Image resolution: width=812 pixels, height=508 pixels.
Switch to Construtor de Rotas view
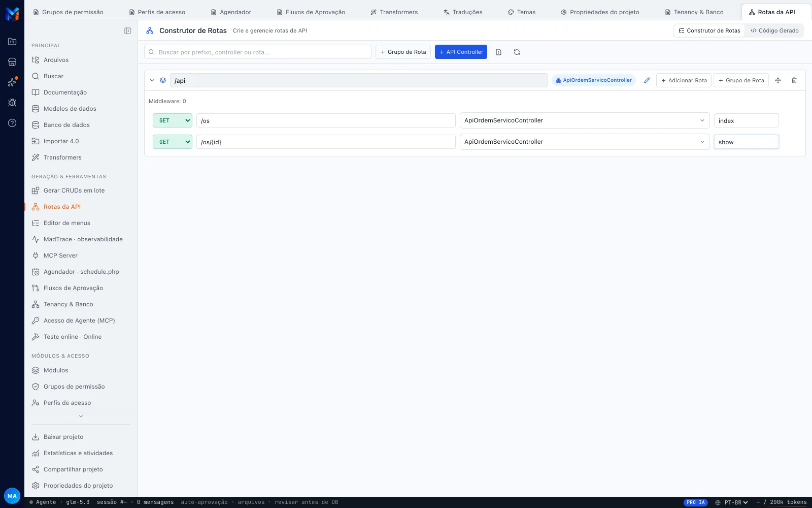(x=709, y=30)
